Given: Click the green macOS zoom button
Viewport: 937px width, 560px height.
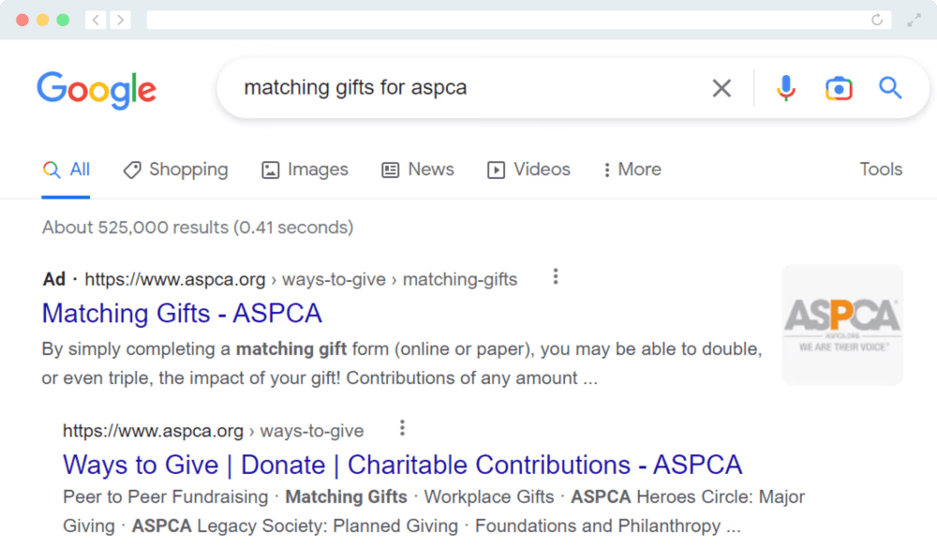Looking at the screenshot, I should point(64,18).
